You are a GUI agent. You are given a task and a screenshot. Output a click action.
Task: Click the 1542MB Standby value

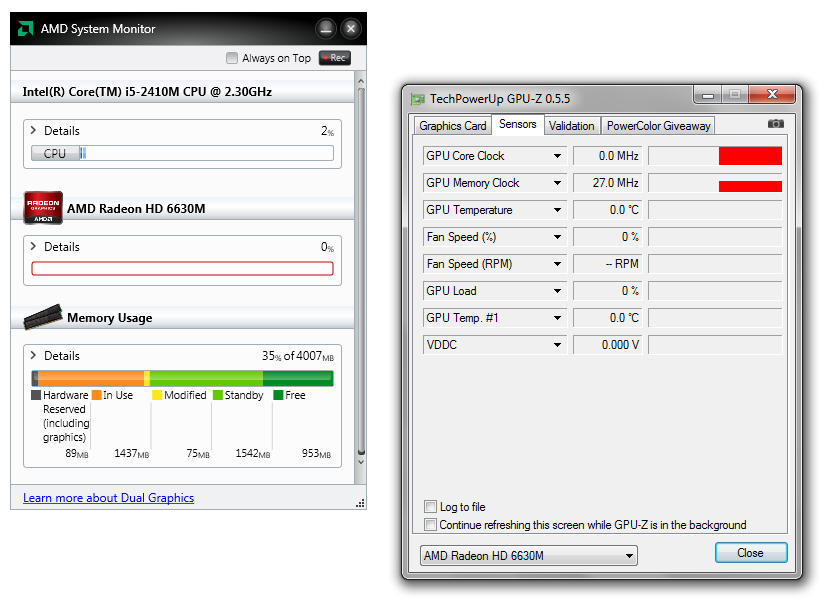253,453
